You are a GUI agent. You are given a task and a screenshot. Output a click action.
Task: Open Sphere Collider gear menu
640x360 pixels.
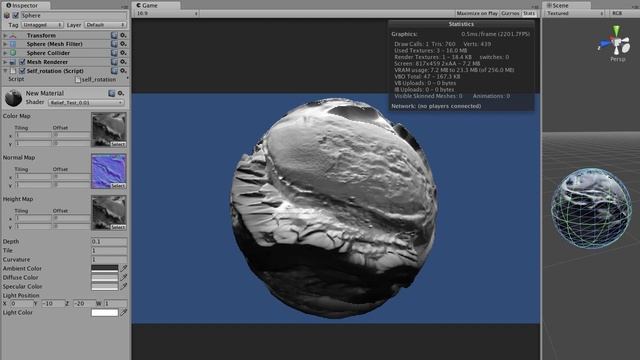pos(123,53)
